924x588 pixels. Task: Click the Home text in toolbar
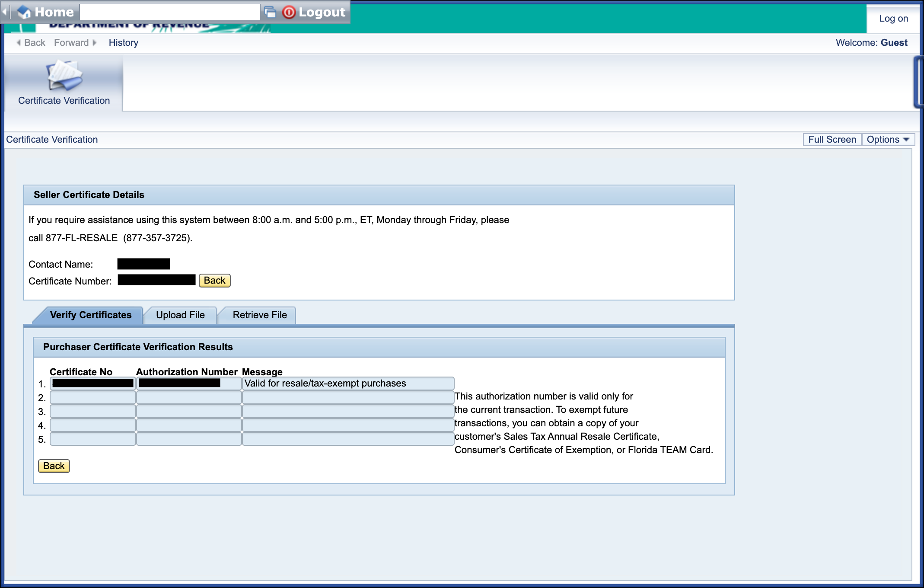[54, 12]
